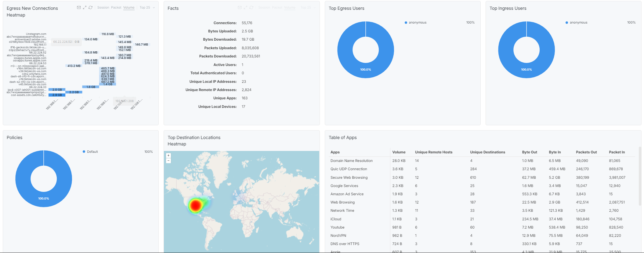Toggle Default legend entry in Policies chart
Viewport: 644px width, 253px height.
90,152
